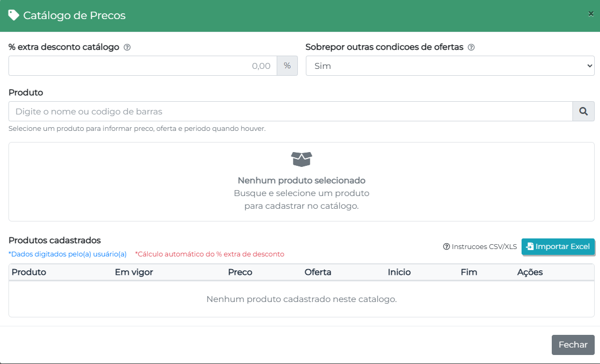Close the Catálogo de Precos dialog
The width and height of the screenshot is (600, 364).
point(591,14)
